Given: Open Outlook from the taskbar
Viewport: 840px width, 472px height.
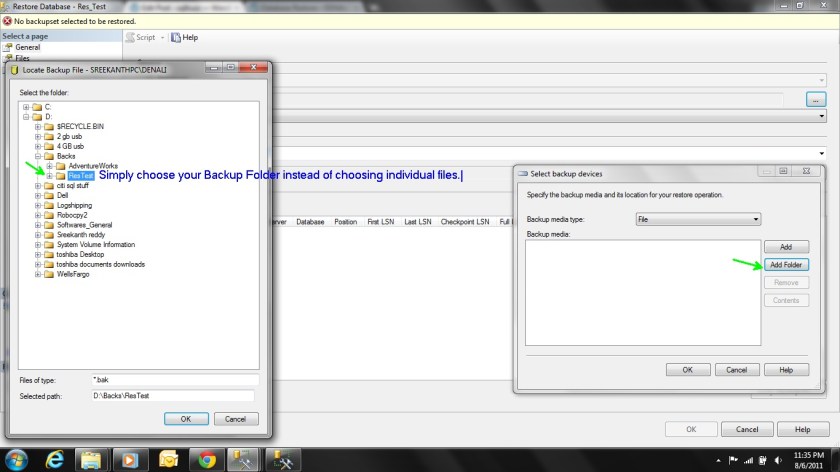Looking at the screenshot, I should coord(168,459).
